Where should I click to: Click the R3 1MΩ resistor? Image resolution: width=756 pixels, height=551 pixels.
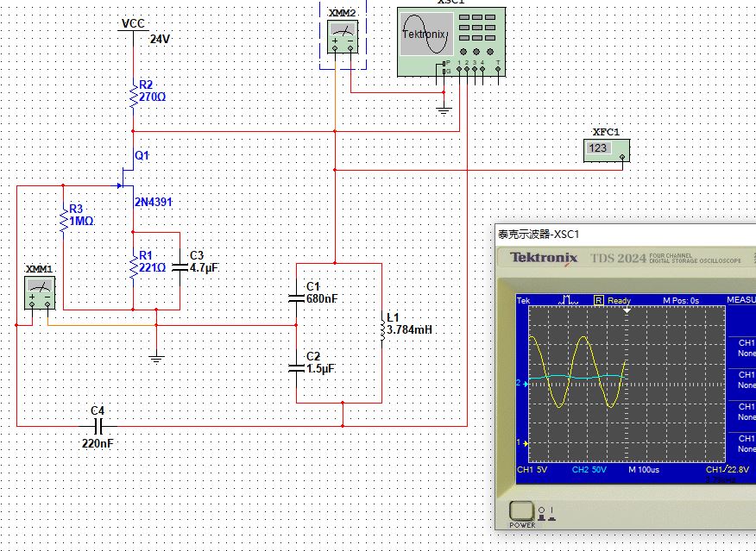coord(63,222)
